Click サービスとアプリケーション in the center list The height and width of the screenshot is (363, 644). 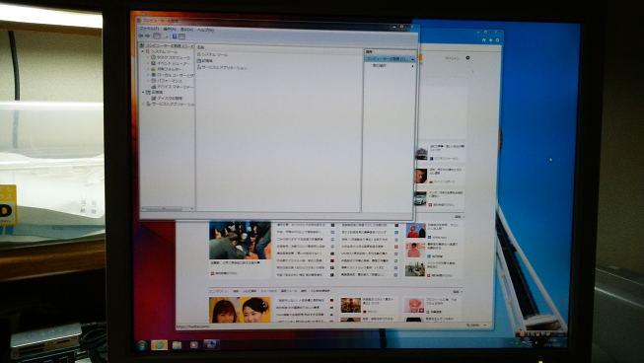224,67
